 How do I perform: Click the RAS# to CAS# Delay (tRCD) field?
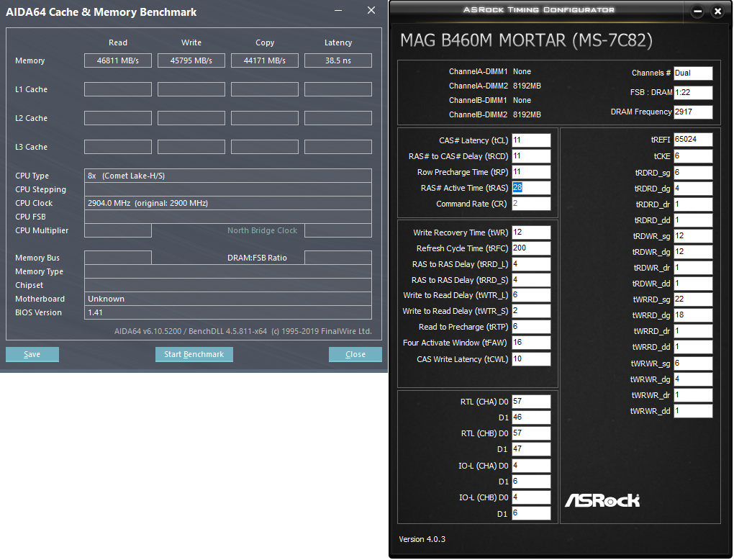[531, 156]
